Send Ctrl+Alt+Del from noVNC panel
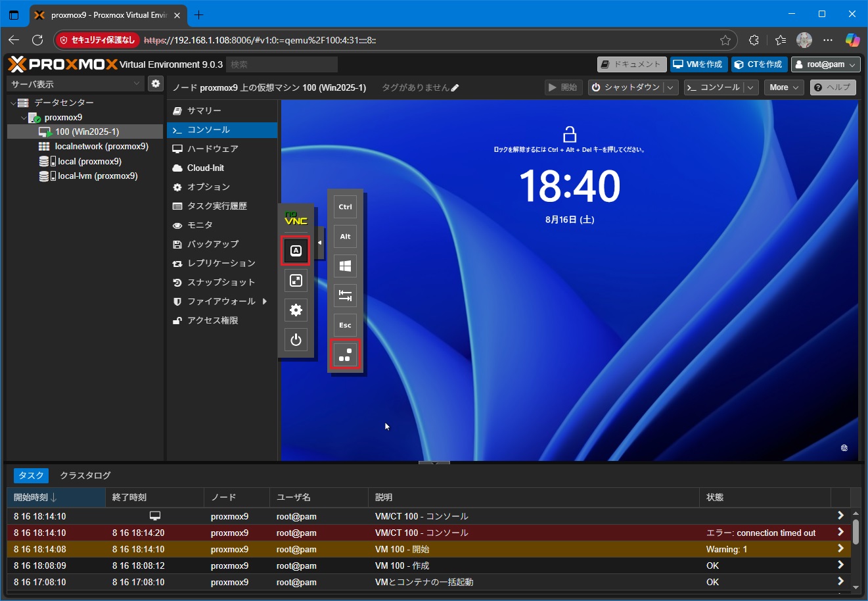 point(345,354)
